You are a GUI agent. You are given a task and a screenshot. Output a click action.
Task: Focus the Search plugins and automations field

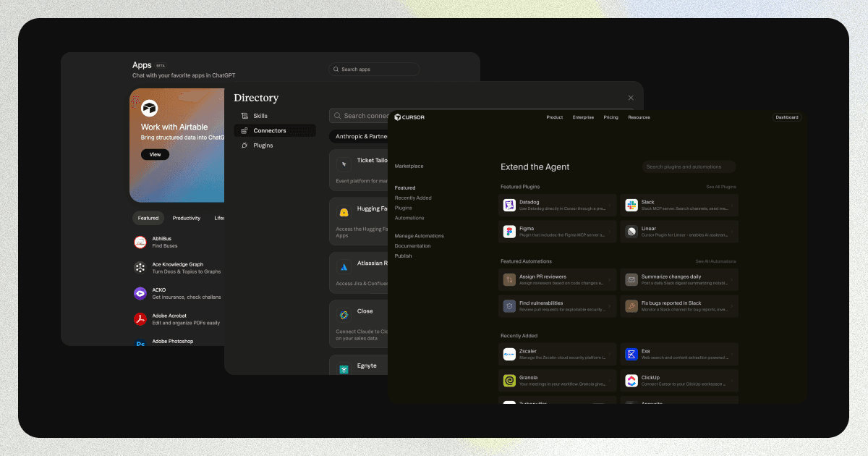coord(689,166)
